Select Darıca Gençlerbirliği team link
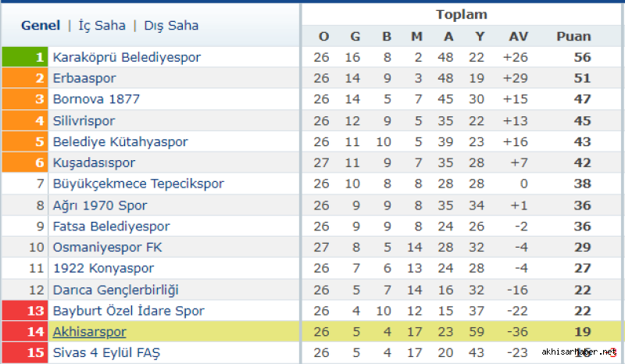This screenshot has height=364, width=625. (x=116, y=290)
